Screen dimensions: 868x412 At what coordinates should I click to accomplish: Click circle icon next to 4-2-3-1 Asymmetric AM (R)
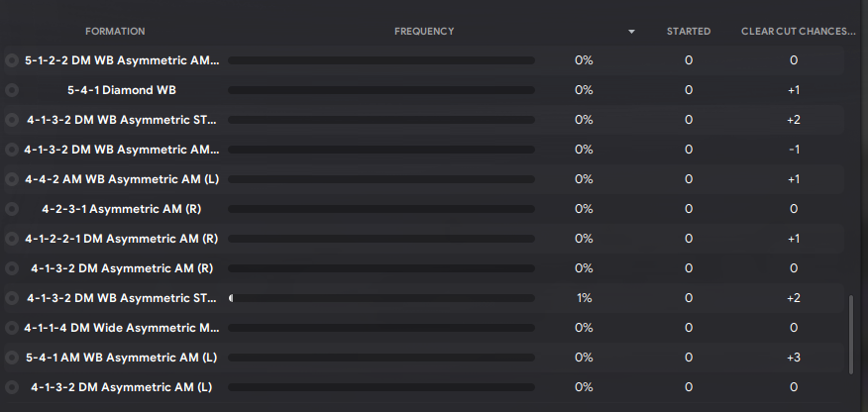(12, 209)
